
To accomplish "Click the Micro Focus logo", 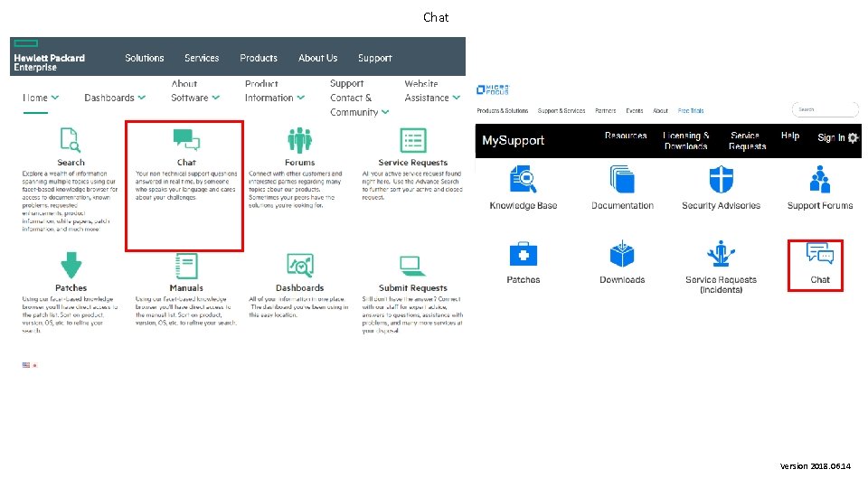I will tap(493, 89).
